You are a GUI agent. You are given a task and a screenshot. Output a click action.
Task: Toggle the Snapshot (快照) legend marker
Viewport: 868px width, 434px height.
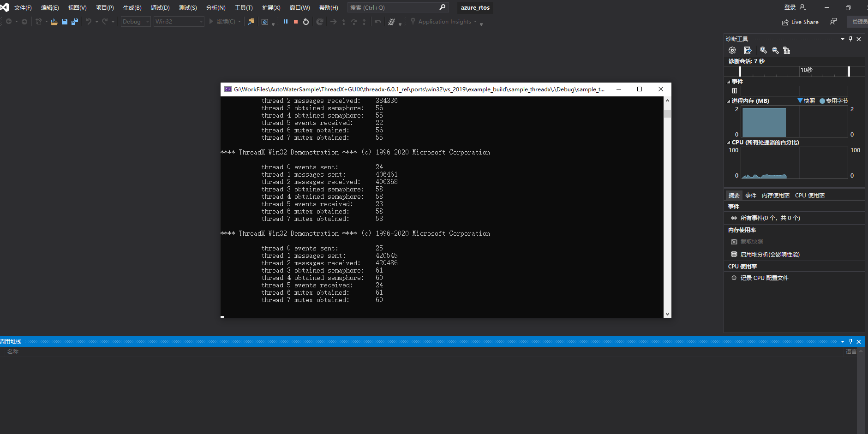coord(800,101)
